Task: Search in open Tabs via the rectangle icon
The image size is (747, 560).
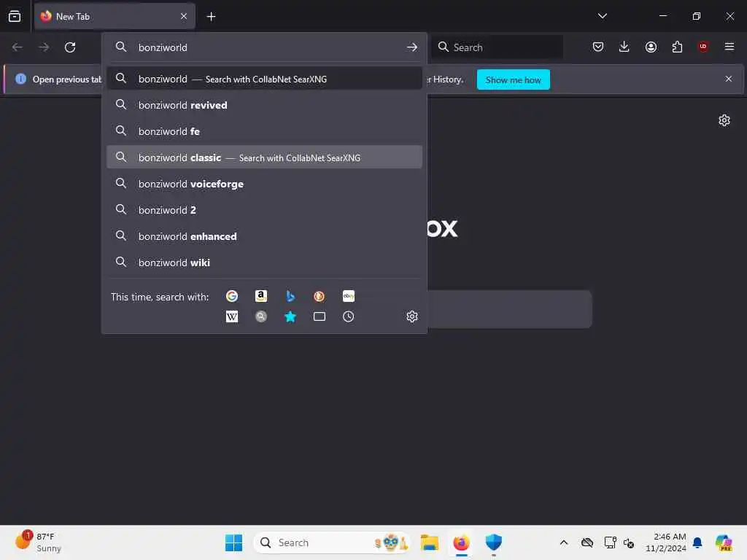Action: pos(320,316)
